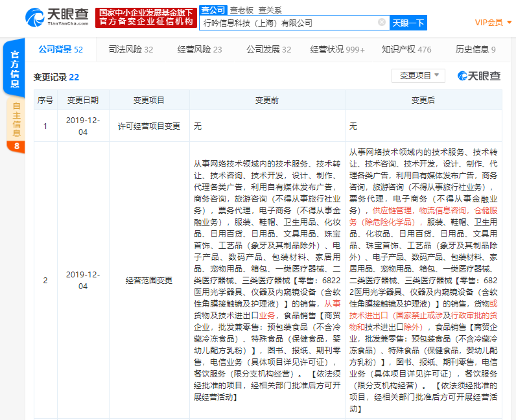Select the 许可经营项目变更 cell
This screenshot has width=516, height=420.
(x=148, y=126)
